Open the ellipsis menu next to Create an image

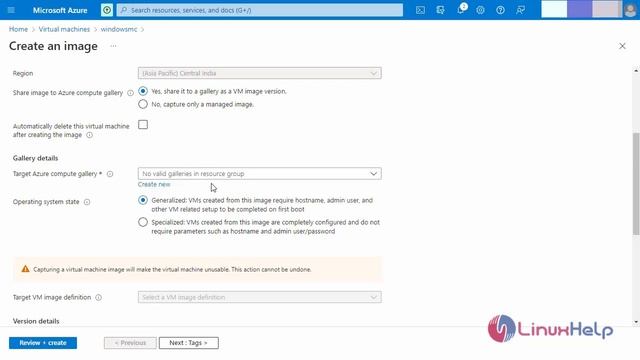click(x=113, y=46)
